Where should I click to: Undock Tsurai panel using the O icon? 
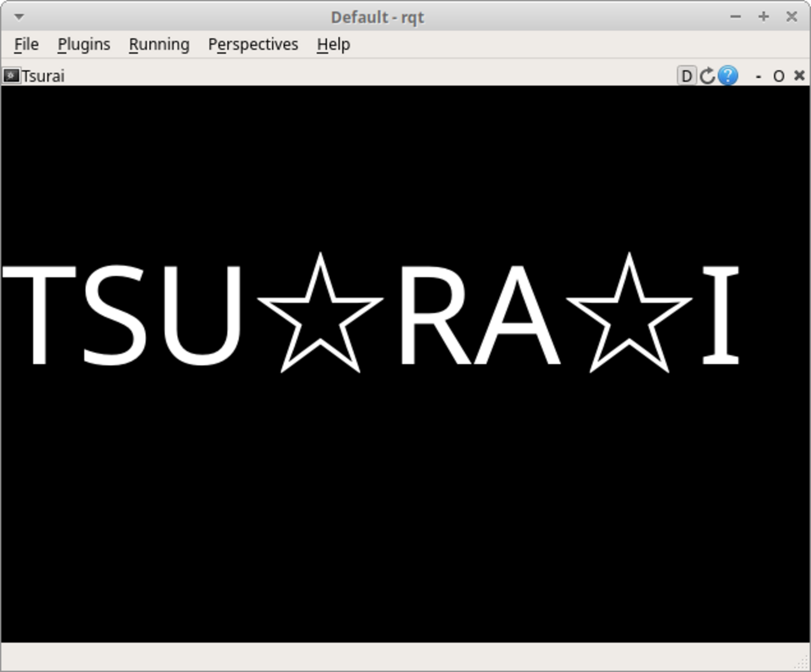(x=779, y=76)
